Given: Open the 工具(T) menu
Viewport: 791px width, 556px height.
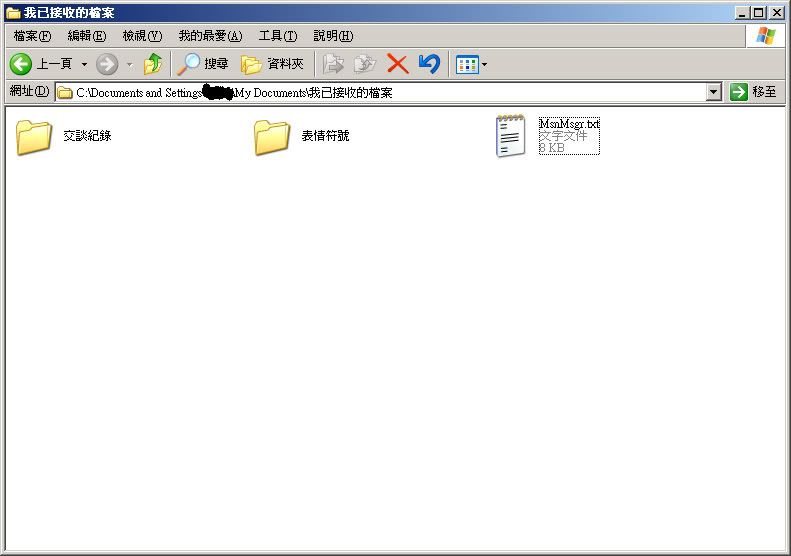Looking at the screenshot, I should (x=277, y=36).
